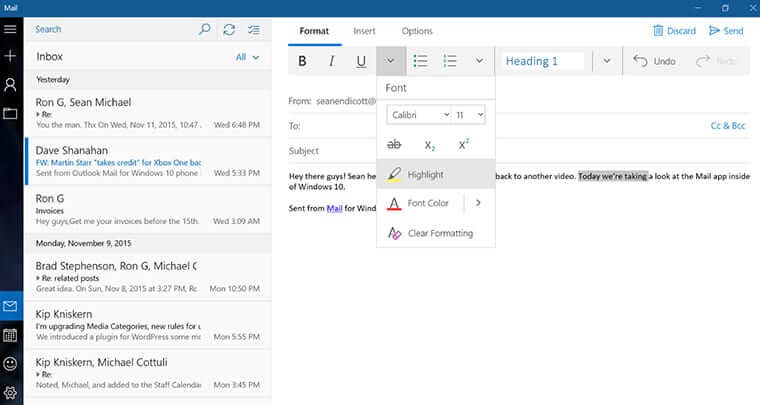Screen dimensions: 760x405
Task: Apply Highlight to selected text
Action: [436, 174]
